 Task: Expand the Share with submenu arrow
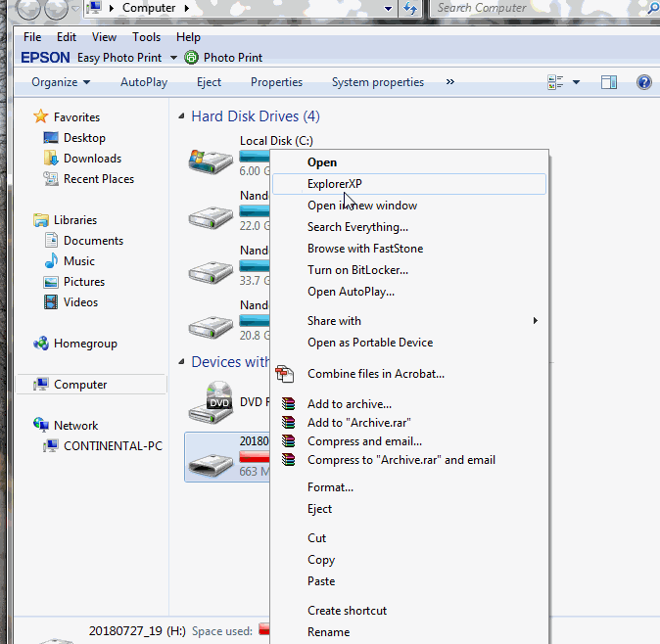coord(535,321)
